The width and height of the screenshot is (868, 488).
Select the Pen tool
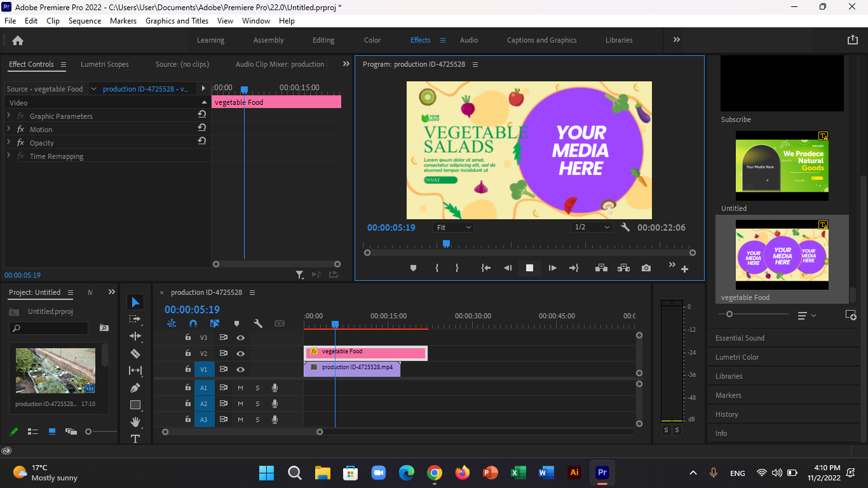(x=135, y=388)
